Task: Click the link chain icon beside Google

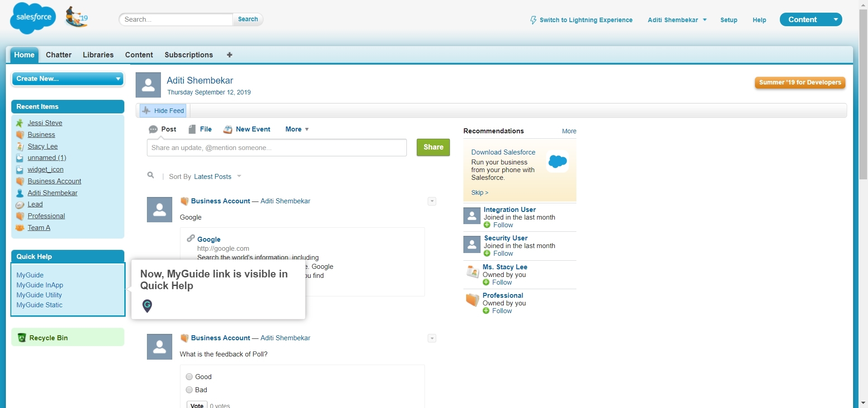Action: 191,238
